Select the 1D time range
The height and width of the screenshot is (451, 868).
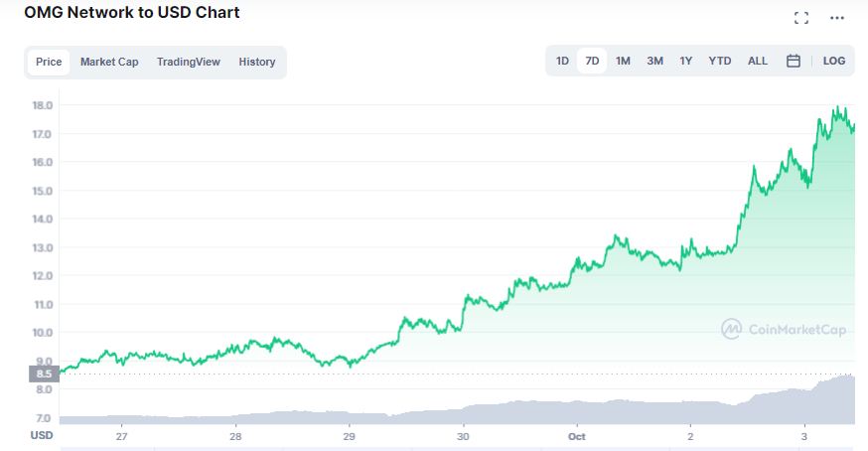(562, 62)
